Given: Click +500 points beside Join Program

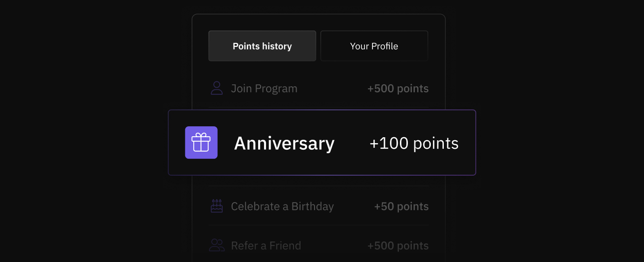Looking at the screenshot, I should [x=398, y=89].
